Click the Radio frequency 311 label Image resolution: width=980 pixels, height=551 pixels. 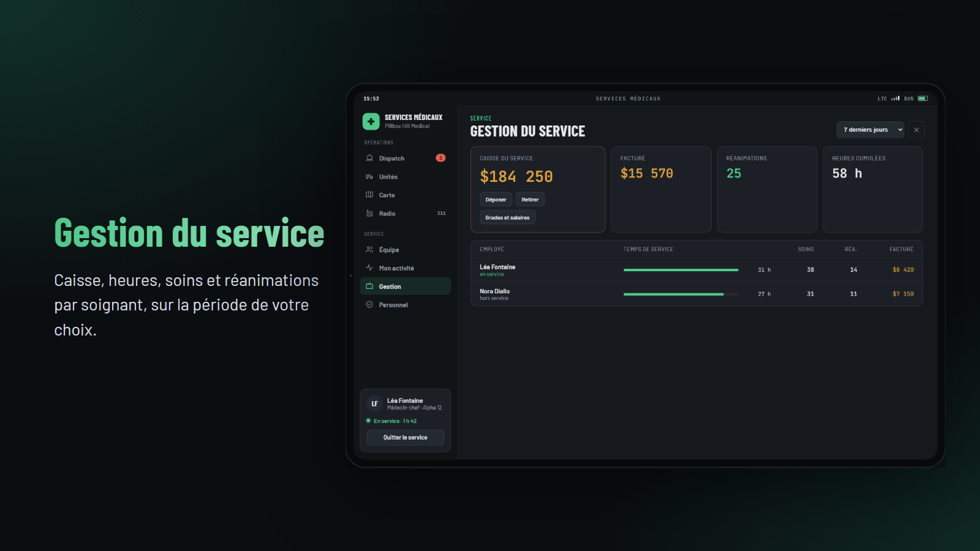(441, 213)
